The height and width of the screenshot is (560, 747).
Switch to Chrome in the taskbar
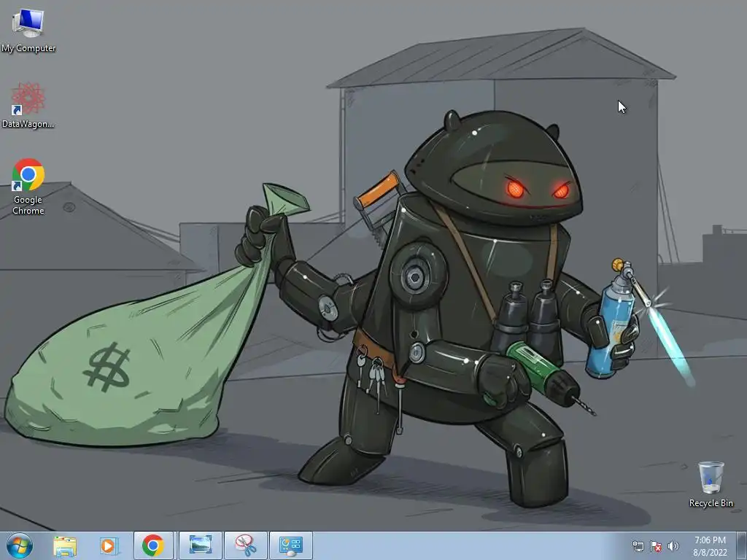tap(153, 545)
